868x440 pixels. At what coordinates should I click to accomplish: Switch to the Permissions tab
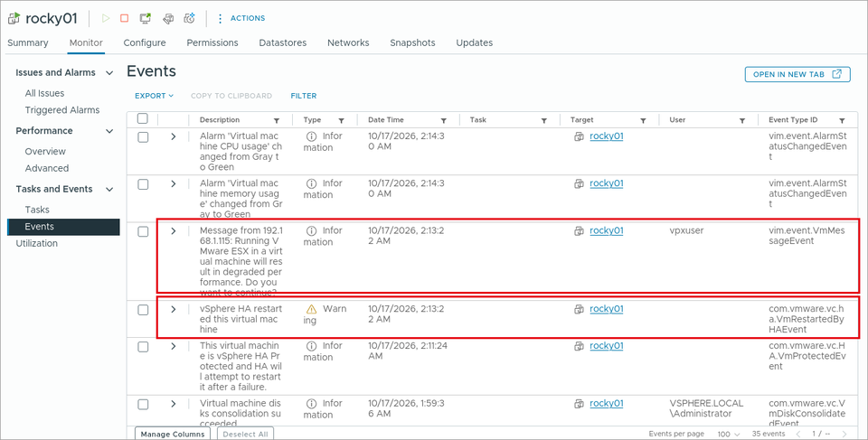tap(212, 42)
